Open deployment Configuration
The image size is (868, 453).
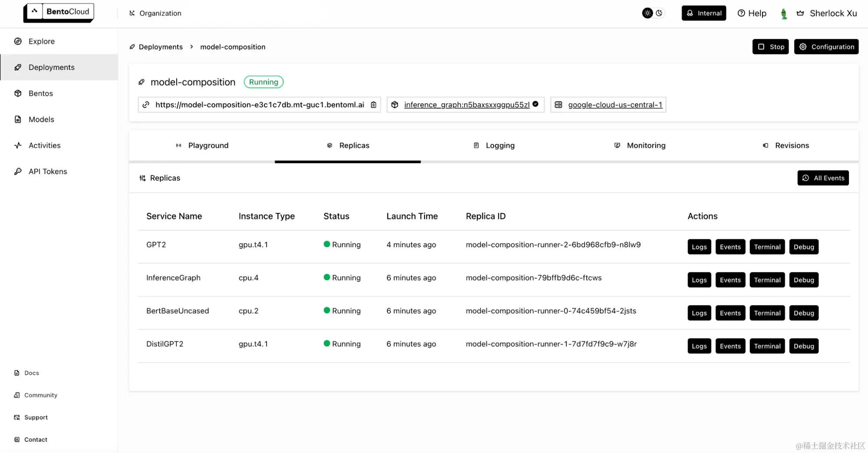pos(826,47)
